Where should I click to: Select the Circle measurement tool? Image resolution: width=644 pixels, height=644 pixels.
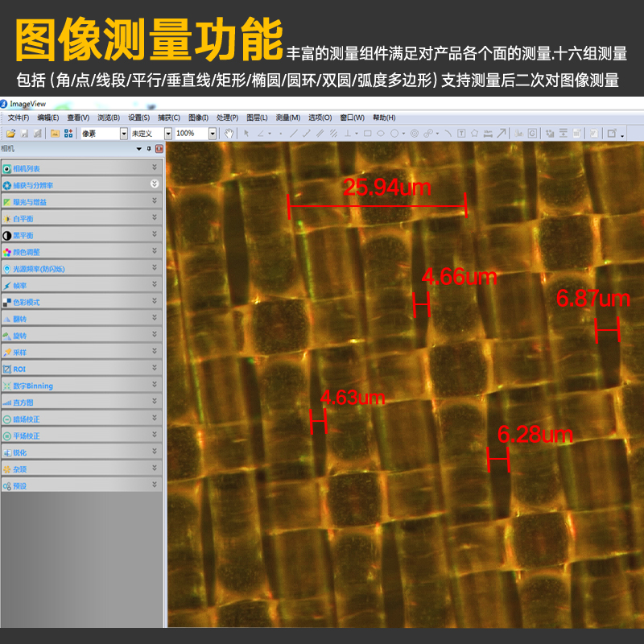point(394,134)
